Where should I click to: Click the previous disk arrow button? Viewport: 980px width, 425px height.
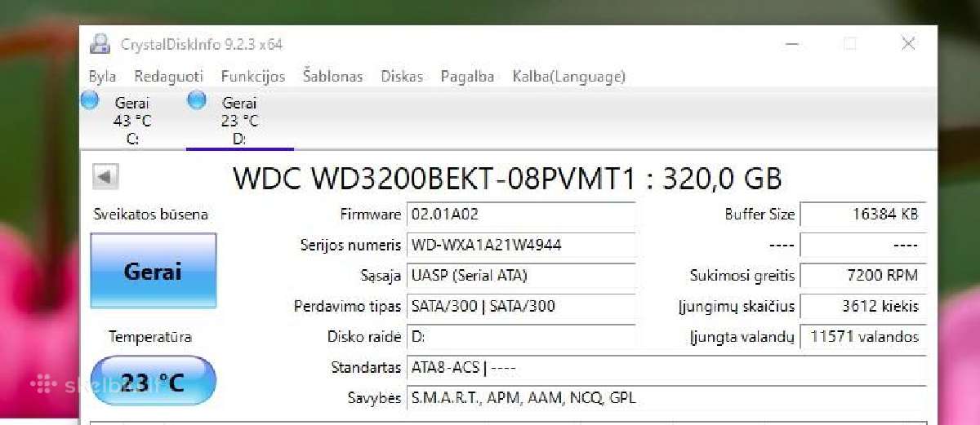[x=106, y=176]
